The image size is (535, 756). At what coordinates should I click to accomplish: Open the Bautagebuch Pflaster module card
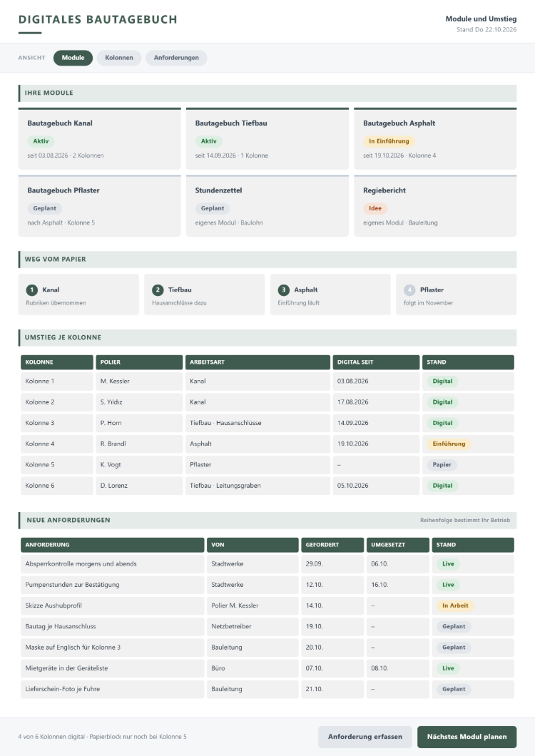click(99, 206)
